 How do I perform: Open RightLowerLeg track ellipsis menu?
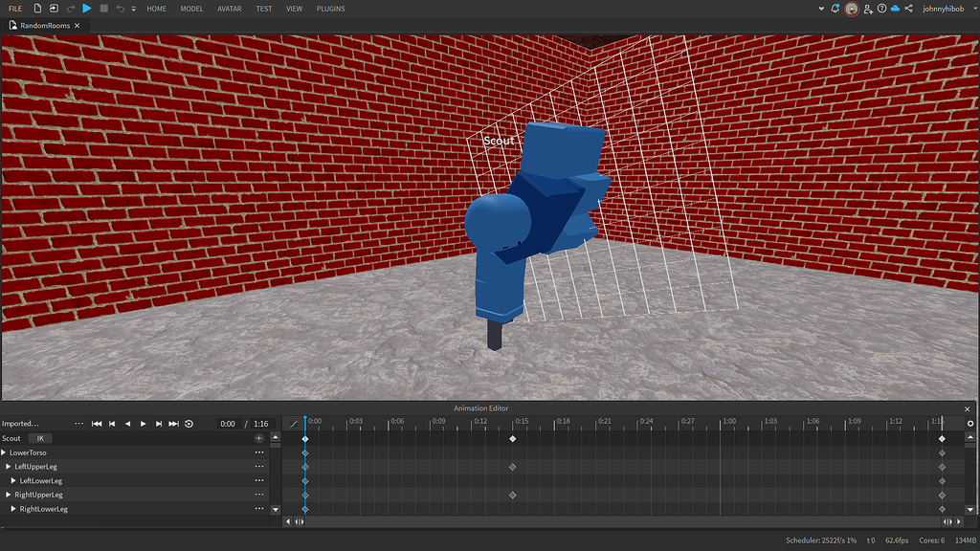(x=258, y=509)
